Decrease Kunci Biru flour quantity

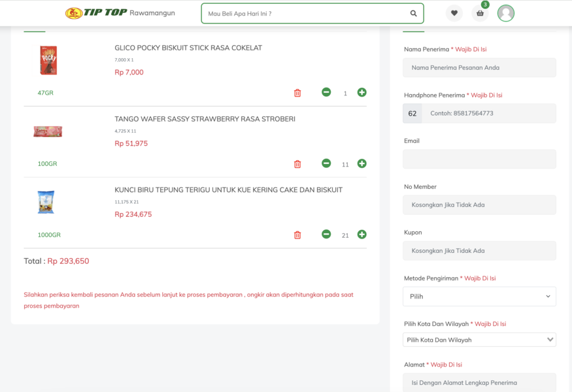326,234
